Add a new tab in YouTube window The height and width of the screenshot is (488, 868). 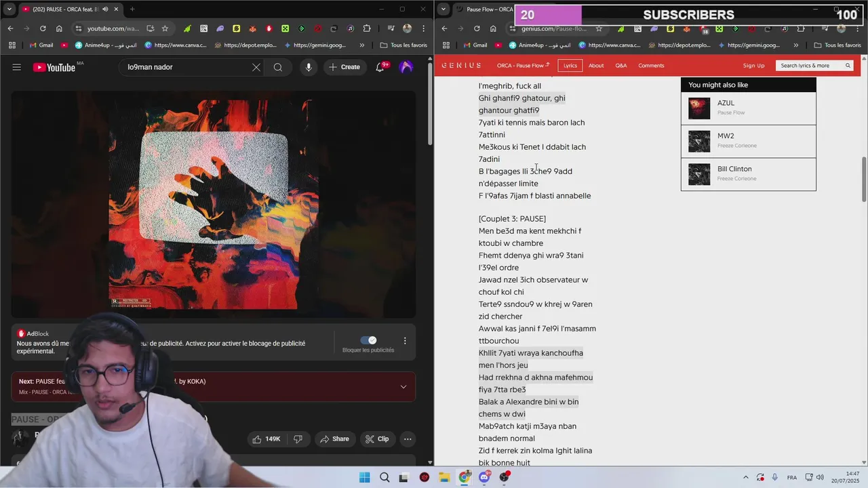(x=132, y=9)
